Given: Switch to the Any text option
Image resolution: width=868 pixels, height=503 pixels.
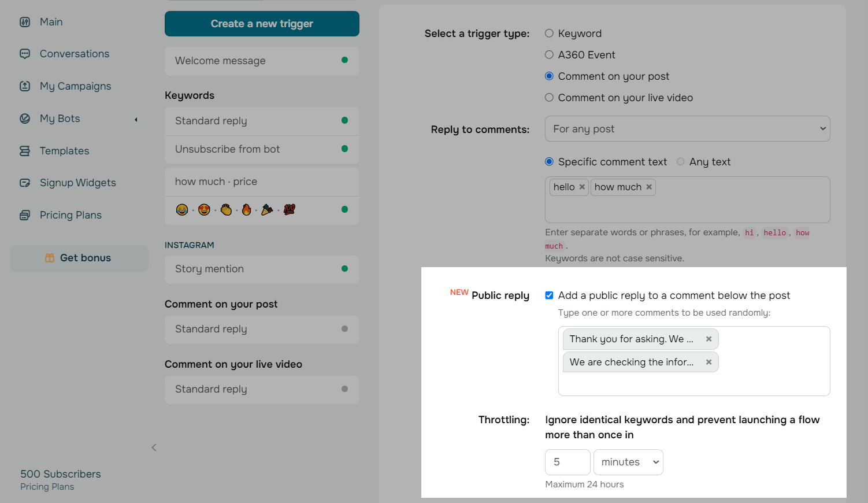Looking at the screenshot, I should pyautogui.click(x=680, y=162).
